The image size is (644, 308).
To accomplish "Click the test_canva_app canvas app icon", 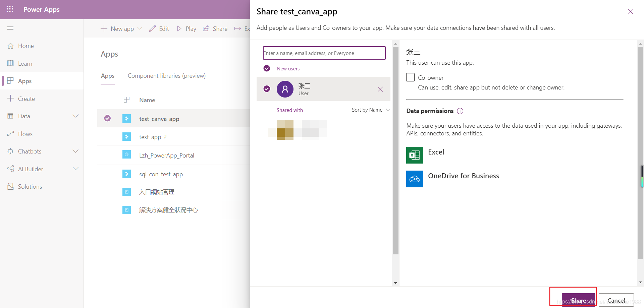I will pyautogui.click(x=126, y=118).
